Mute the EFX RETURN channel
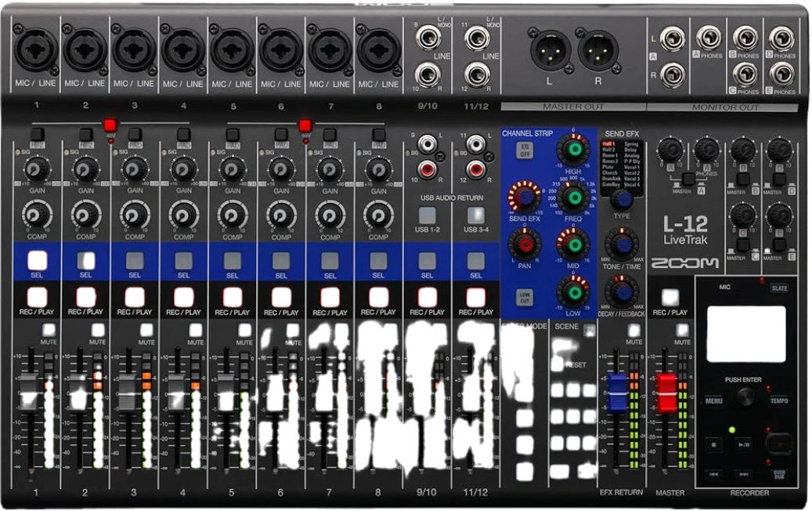 coord(633,330)
